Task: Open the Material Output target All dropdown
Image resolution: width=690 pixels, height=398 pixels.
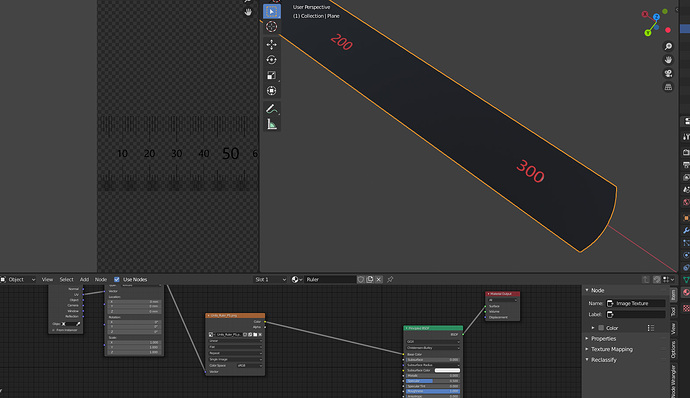Action: tap(503, 300)
